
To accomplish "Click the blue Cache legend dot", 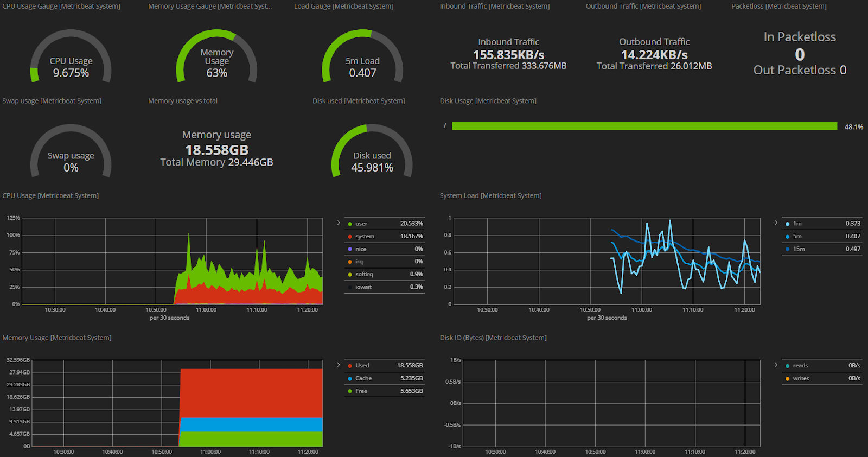I will pos(350,378).
